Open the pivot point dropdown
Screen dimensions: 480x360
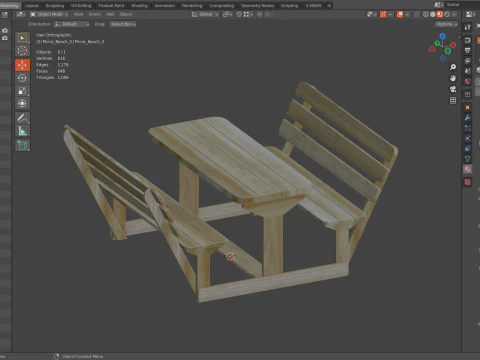(227, 14)
